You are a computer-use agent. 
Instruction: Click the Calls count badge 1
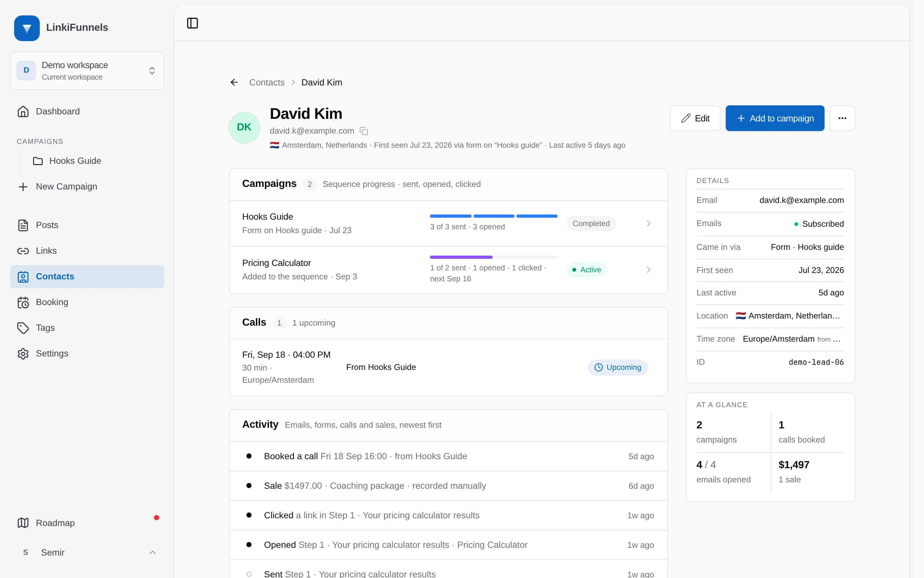coord(279,323)
